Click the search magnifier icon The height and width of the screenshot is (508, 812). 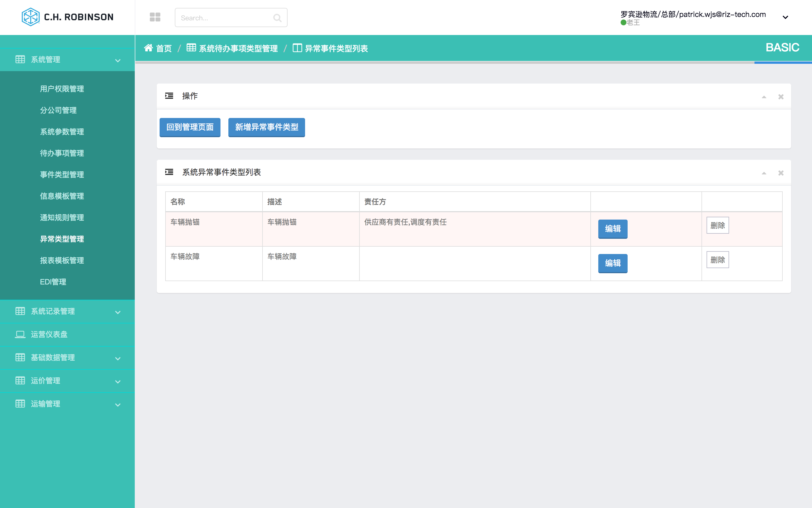[277, 18]
